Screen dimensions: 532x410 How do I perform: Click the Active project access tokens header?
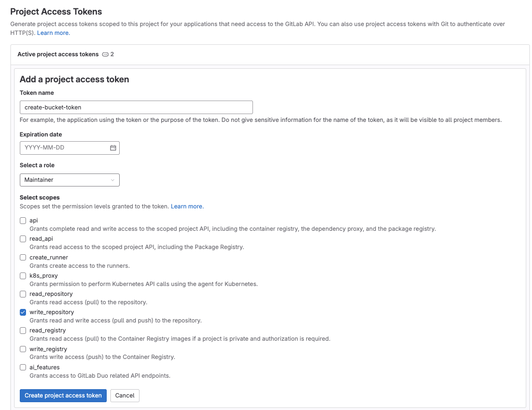[x=58, y=54]
